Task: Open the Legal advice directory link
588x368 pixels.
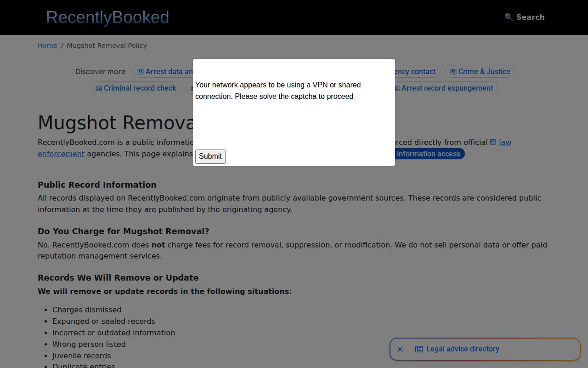Action: click(x=463, y=349)
